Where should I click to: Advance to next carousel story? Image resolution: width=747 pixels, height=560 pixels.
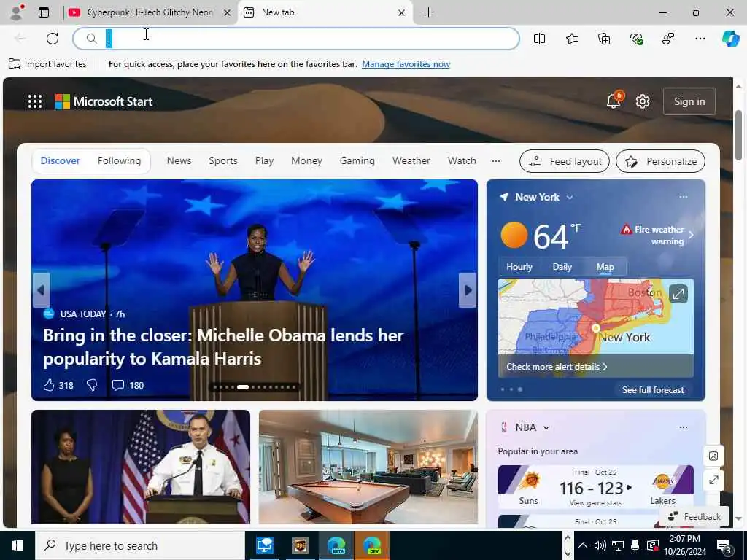pyautogui.click(x=468, y=290)
